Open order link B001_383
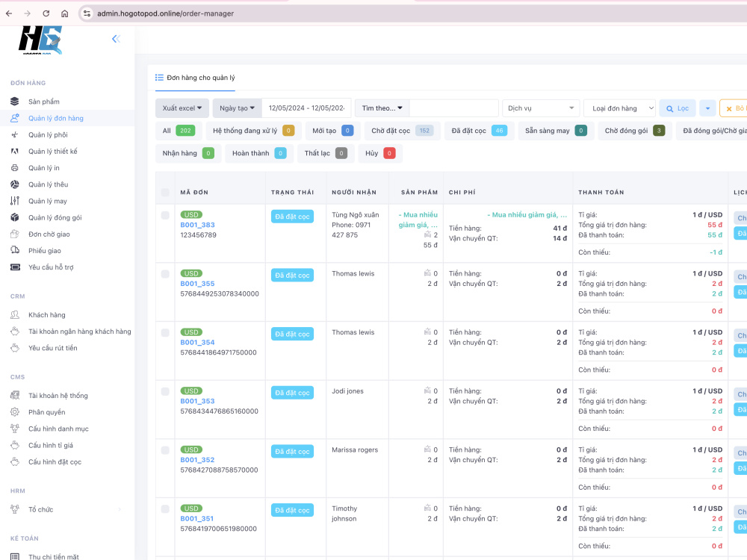The image size is (747, 560). tap(197, 225)
